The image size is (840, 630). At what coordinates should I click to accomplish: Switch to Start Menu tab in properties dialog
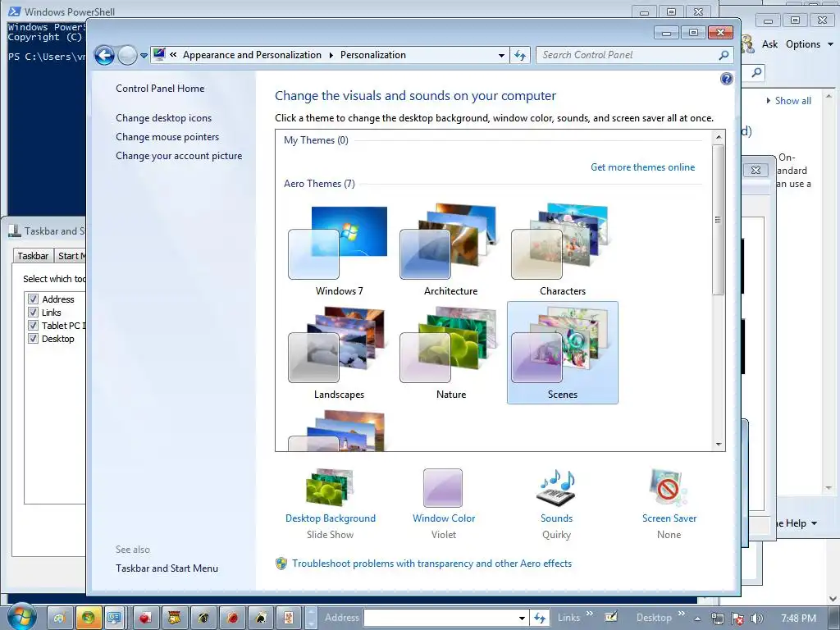tap(71, 256)
